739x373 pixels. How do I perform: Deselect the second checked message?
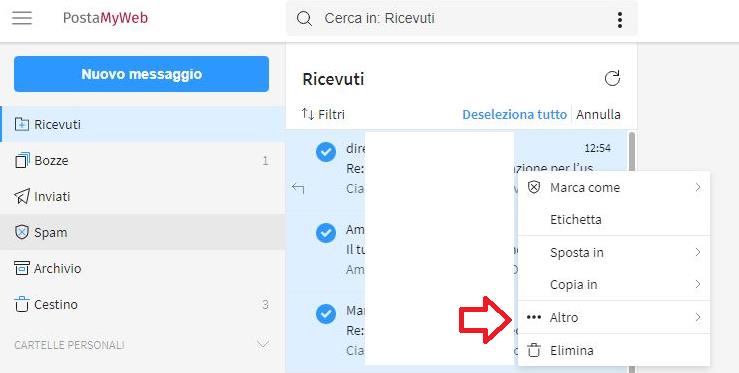pos(326,233)
